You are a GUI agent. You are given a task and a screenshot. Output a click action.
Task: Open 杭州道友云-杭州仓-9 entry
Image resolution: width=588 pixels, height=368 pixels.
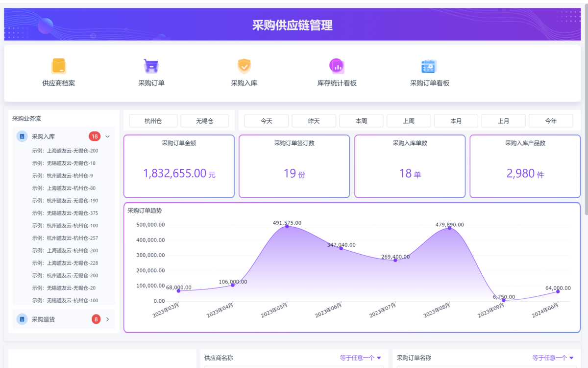(x=62, y=176)
